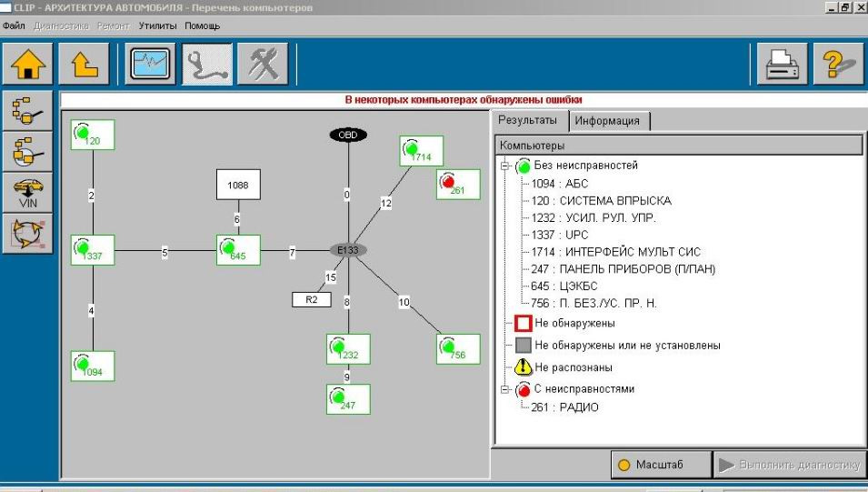This screenshot has width=868, height=492.
Task: Click the Масштаб button
Action: (x=661, y=465)
